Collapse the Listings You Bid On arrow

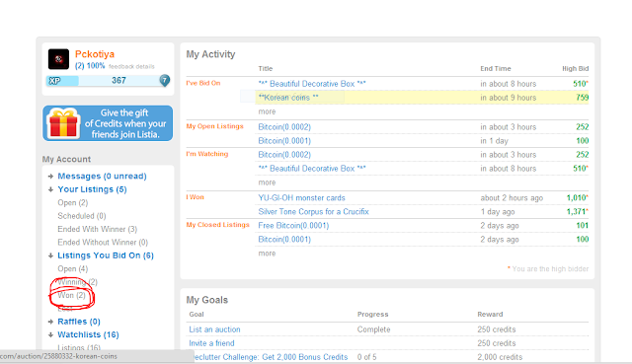[50, 255]
